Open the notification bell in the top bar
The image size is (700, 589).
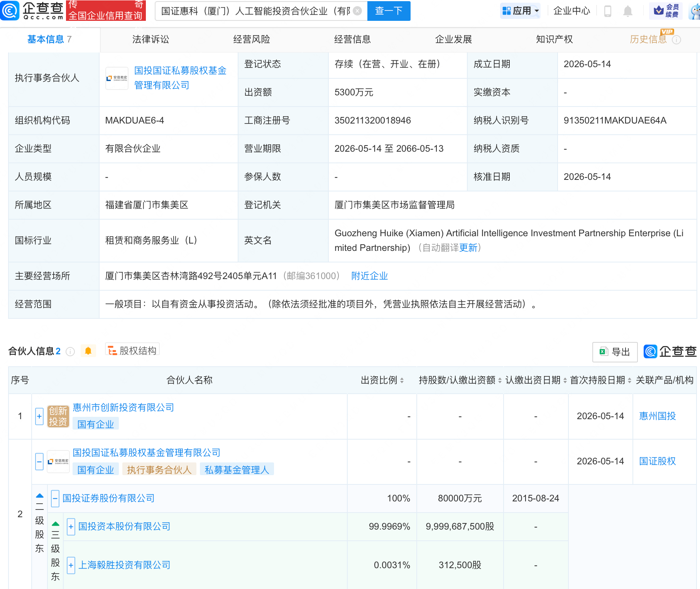point(628,11)
